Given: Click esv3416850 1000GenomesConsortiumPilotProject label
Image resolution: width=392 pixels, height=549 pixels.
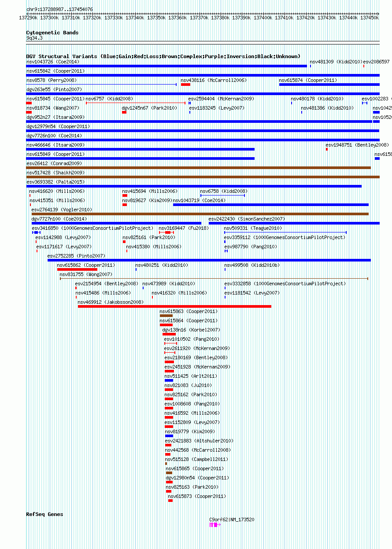Looking at the screenshot, I should (92, 228).
